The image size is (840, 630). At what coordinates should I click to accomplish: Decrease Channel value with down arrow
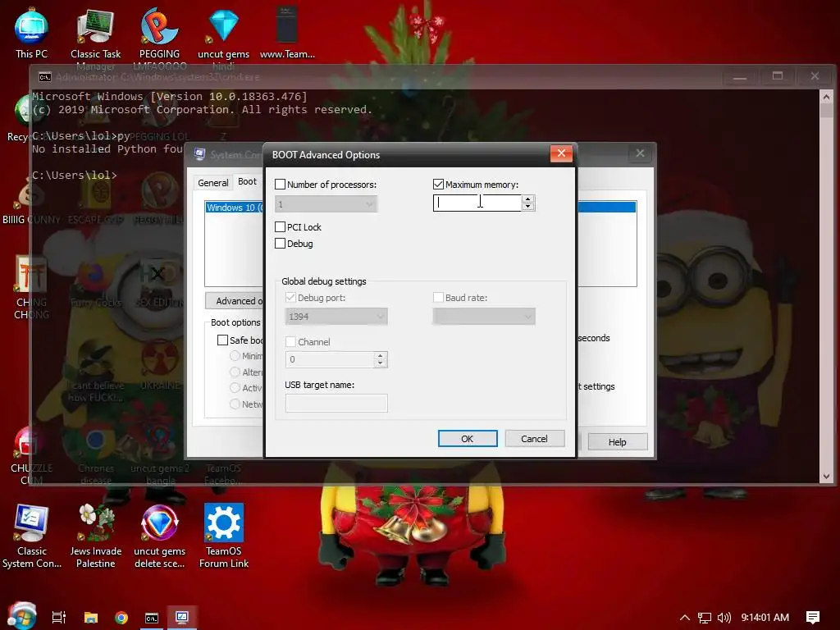coord(381,363)
